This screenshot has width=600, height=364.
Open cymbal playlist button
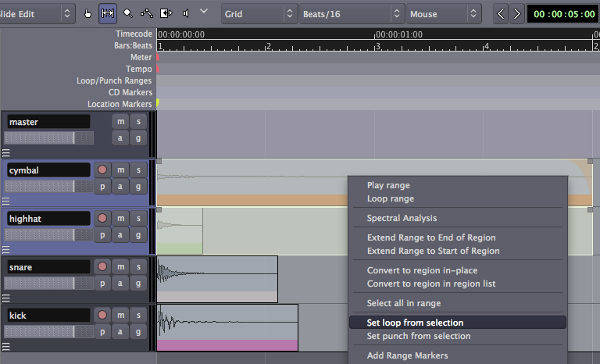102,186
